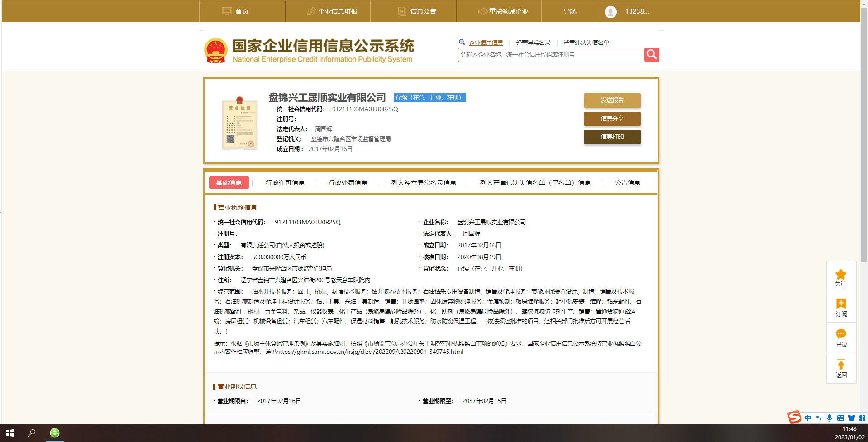Viewport: 868px width, 442px height.
Task: Click the 13238... account name
Action: click(x=637, y=11)
